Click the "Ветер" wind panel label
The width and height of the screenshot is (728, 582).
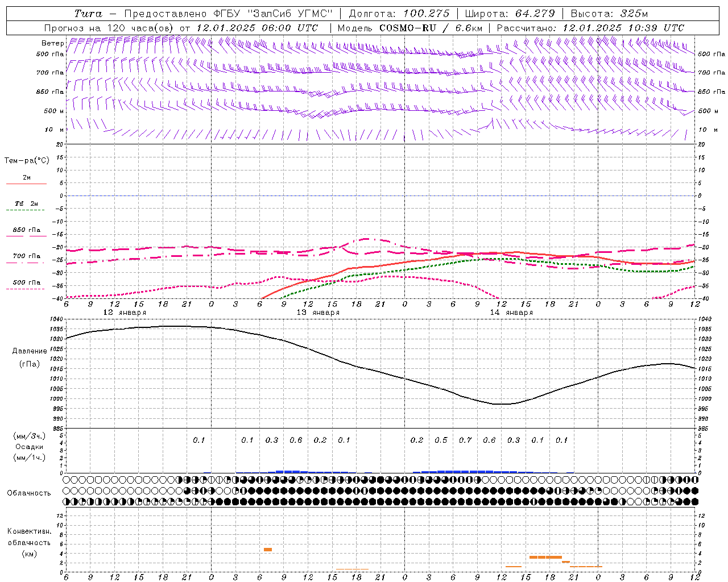52,43
